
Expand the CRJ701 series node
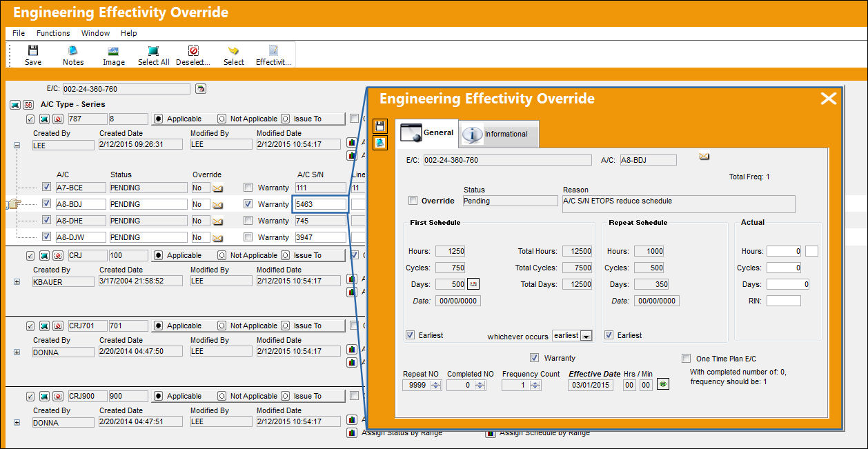coord(17,352)
